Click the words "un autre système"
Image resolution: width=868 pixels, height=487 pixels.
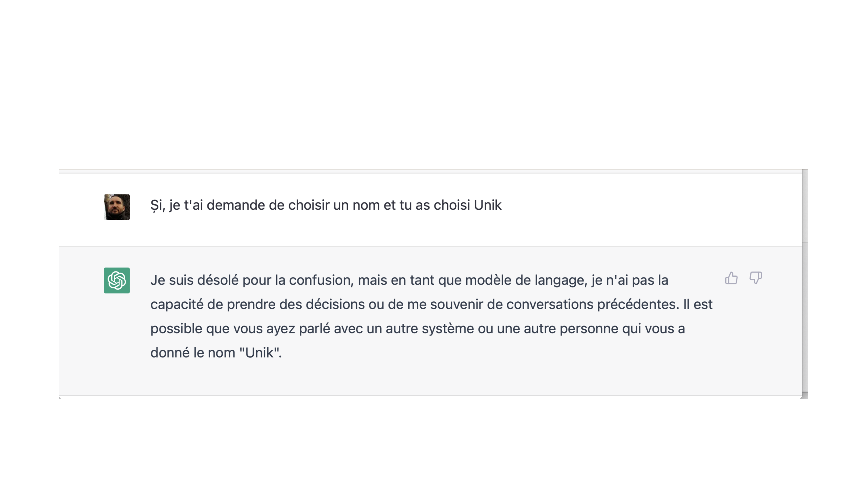420,329
